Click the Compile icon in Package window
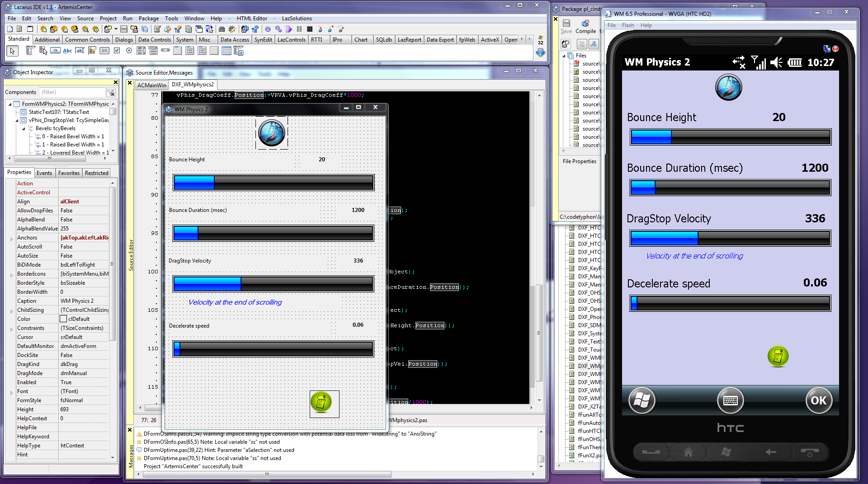868x484 pixels. [x=585, y=26]
